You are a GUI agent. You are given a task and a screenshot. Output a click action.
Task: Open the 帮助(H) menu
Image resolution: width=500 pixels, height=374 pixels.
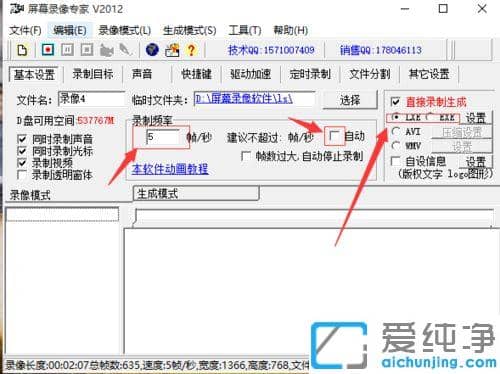290,30
